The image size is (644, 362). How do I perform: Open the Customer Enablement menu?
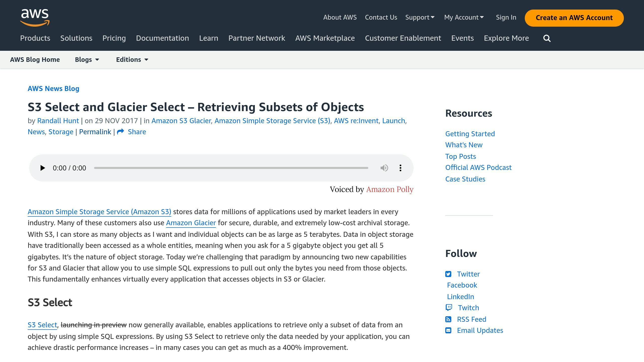tap(403, 38)
